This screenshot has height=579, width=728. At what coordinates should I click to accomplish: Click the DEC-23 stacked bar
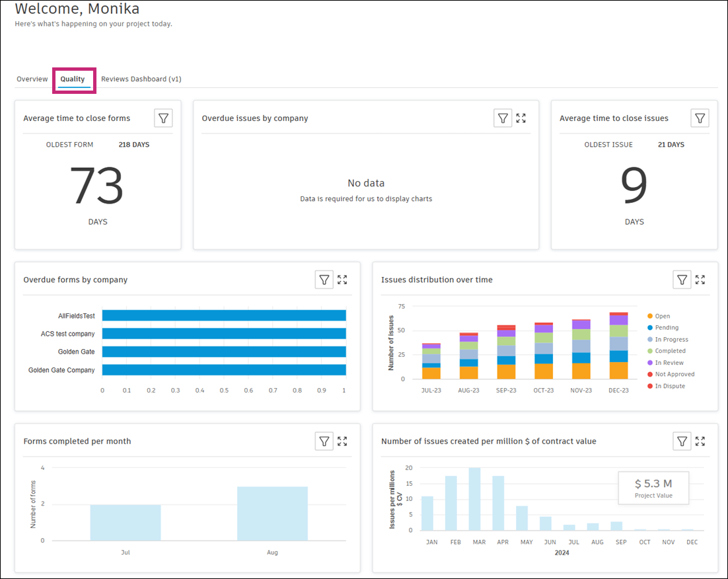click(618, 346)
